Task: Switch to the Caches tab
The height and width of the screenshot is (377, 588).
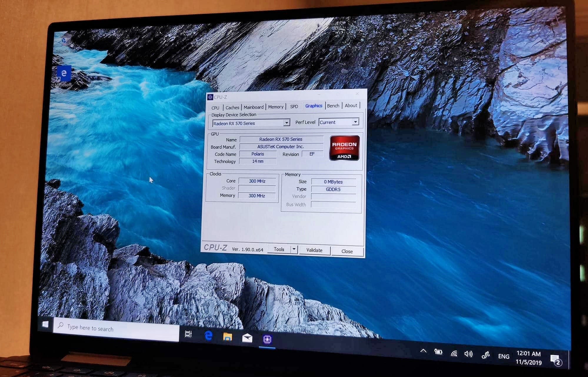Action: (232, 108)
